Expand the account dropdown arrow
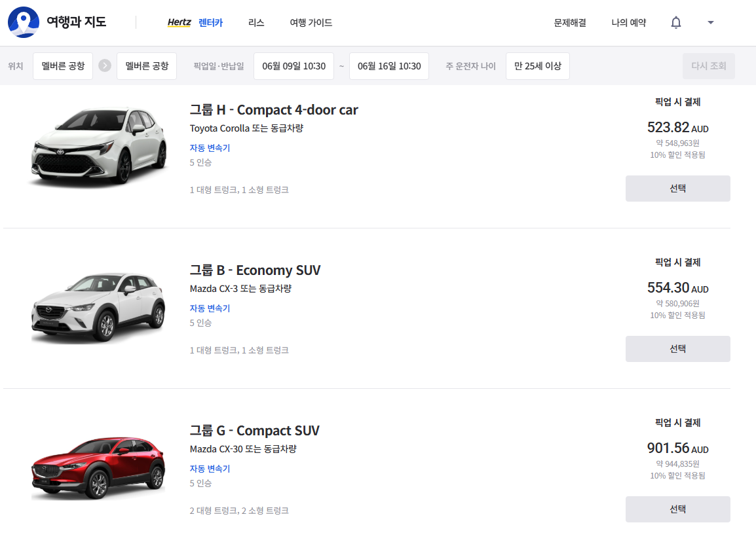 [x=711, y=23]
